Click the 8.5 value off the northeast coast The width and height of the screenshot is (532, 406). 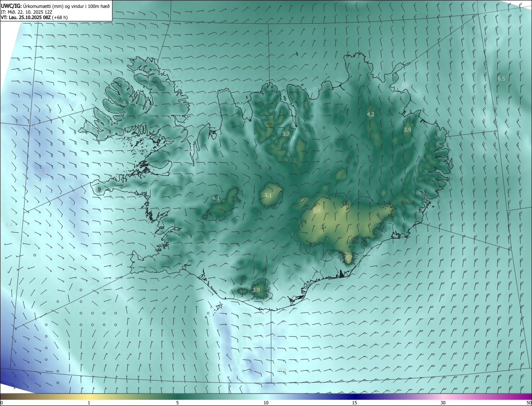point(405,85)
